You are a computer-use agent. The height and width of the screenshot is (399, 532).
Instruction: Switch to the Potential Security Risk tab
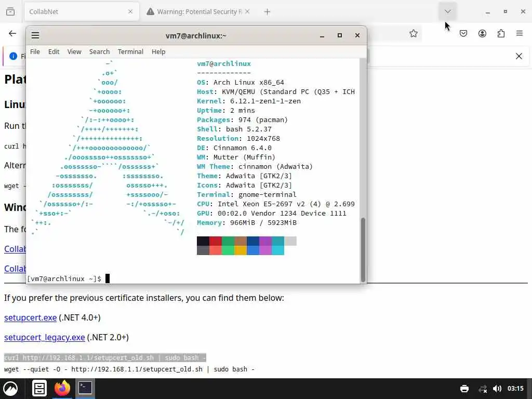(198, 11)
